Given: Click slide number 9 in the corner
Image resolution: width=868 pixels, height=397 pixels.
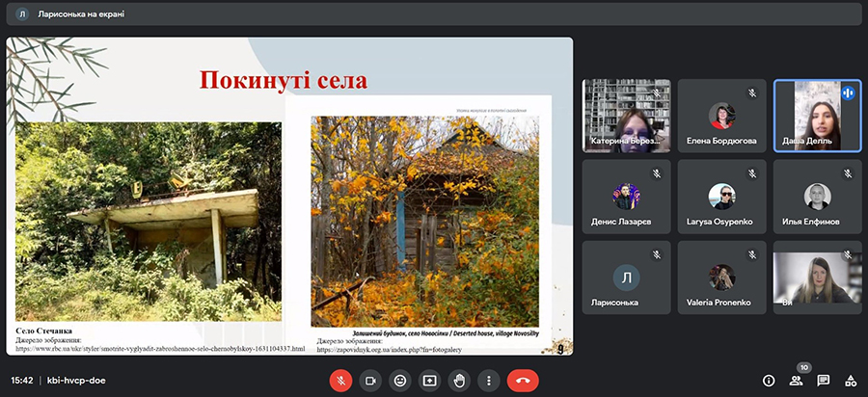Looking at the screenshot, I should coord(560,349).
